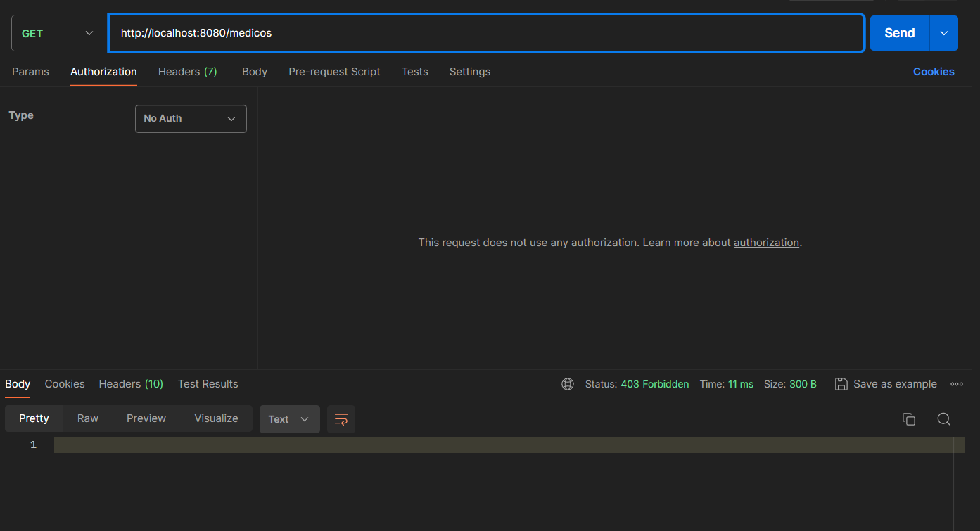Open the Text format dropdown
The image size is (980, 531).
[x=290, y=419]
